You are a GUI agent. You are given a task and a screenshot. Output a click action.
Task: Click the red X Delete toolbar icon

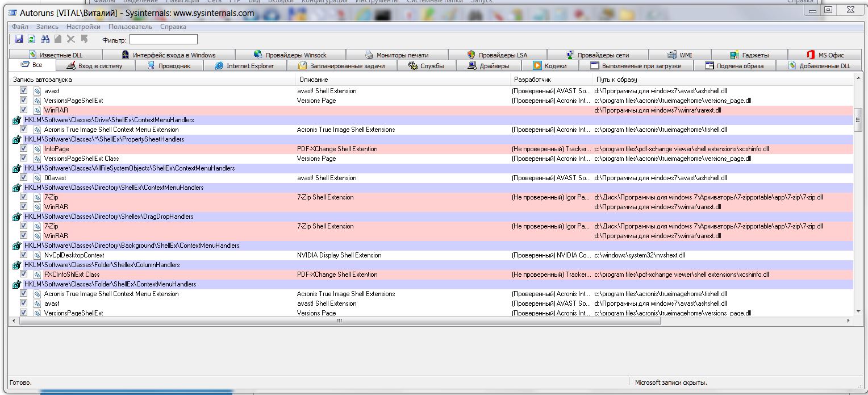pos(71,39)
